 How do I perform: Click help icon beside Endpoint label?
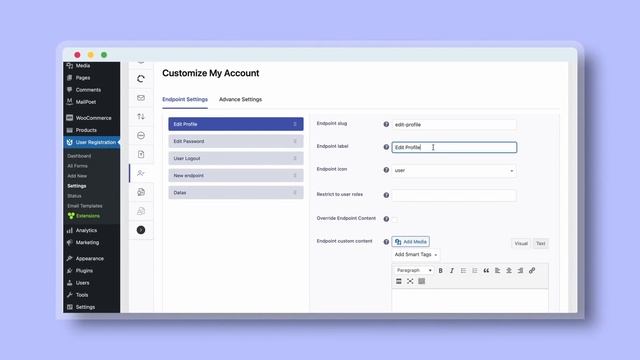tap(386, 147)
